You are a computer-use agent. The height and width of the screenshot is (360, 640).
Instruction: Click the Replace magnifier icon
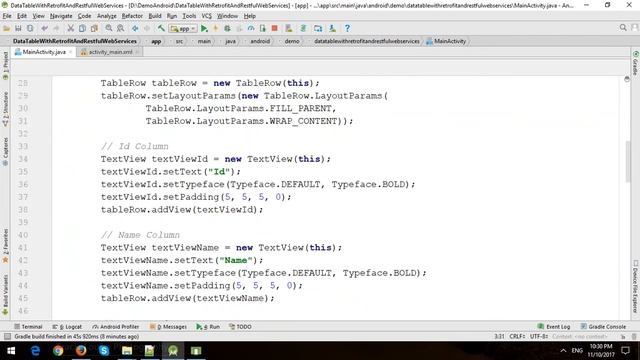click(120, 29)
